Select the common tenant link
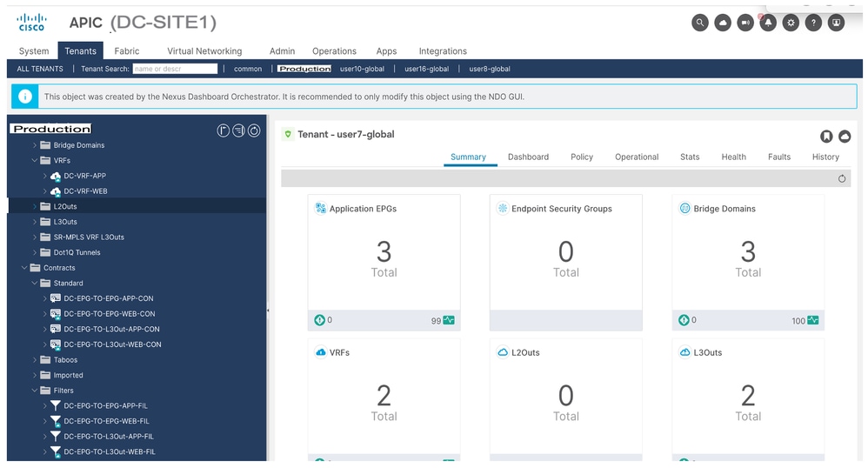Viewport: 868px width, 468px height. point(248,70)
